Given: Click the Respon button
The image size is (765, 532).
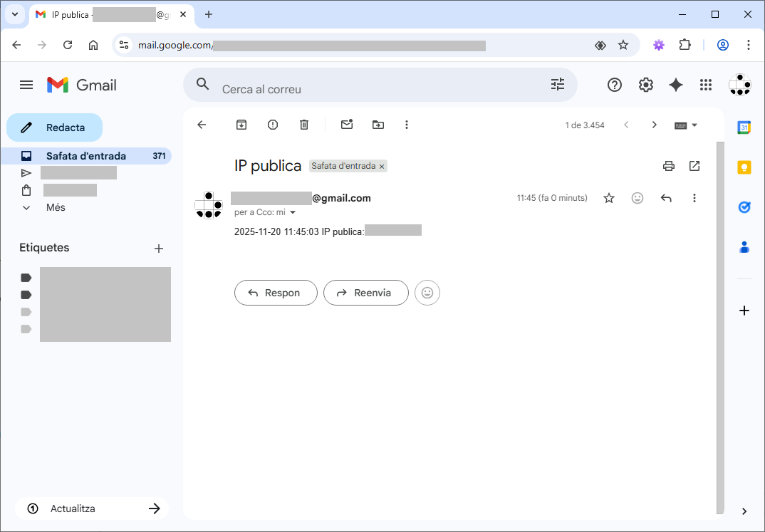Looking at the screenshot, I should tap(276, 293).
